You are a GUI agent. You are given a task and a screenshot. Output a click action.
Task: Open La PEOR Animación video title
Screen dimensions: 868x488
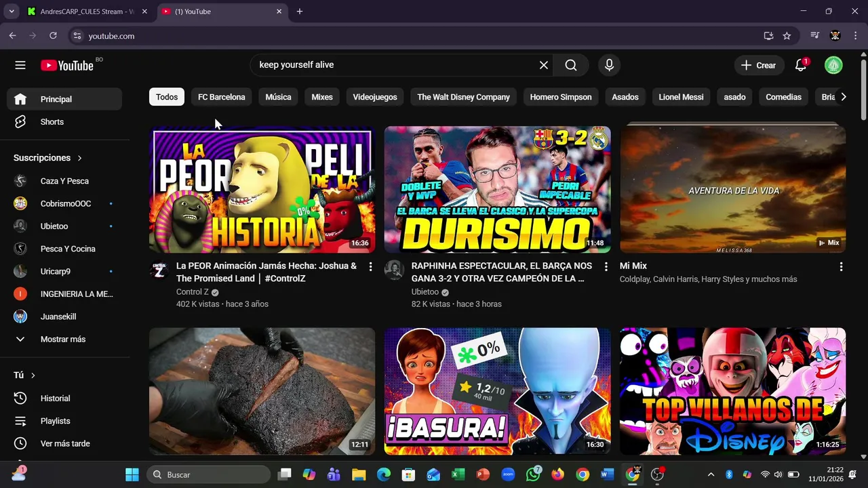tap(267, 272)
